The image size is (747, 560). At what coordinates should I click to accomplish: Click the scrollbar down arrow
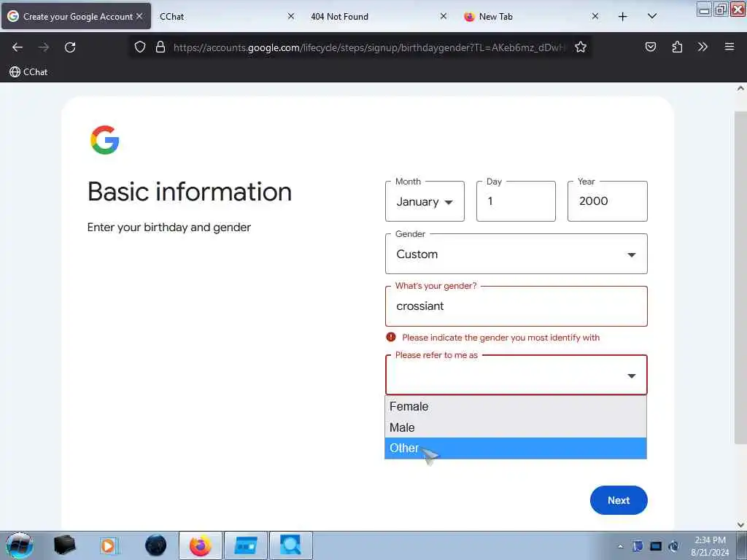[740, 525]
